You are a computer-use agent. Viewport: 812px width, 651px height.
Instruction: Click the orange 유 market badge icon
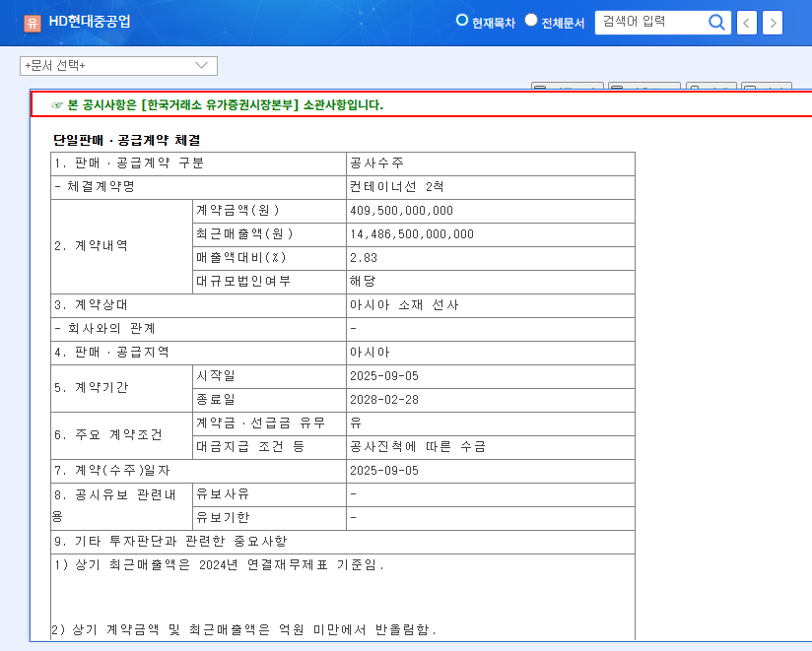[33, 23]
